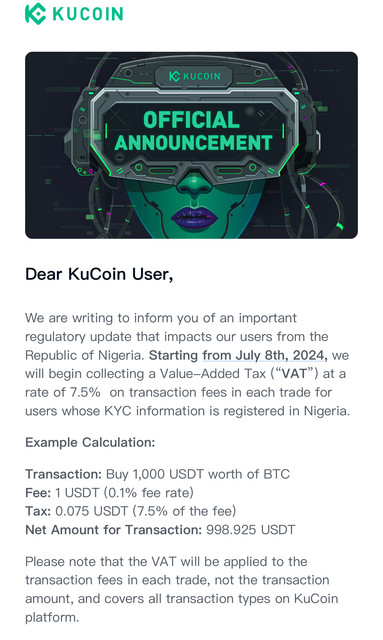Image resolution: width=383 pixels, height=640 pixels.
Task: Click the 'Tax:' 0.075 USDT line
Action: (x=131, y=511)
